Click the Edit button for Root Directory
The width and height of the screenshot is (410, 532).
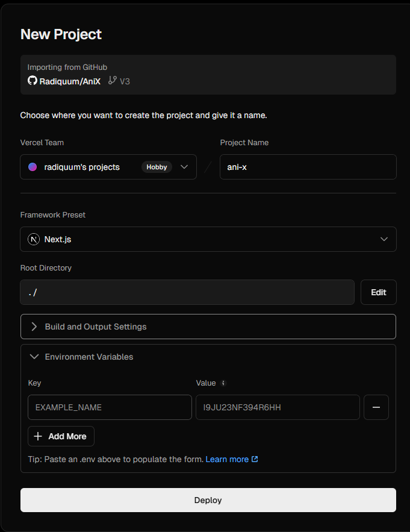coord(379,292)
